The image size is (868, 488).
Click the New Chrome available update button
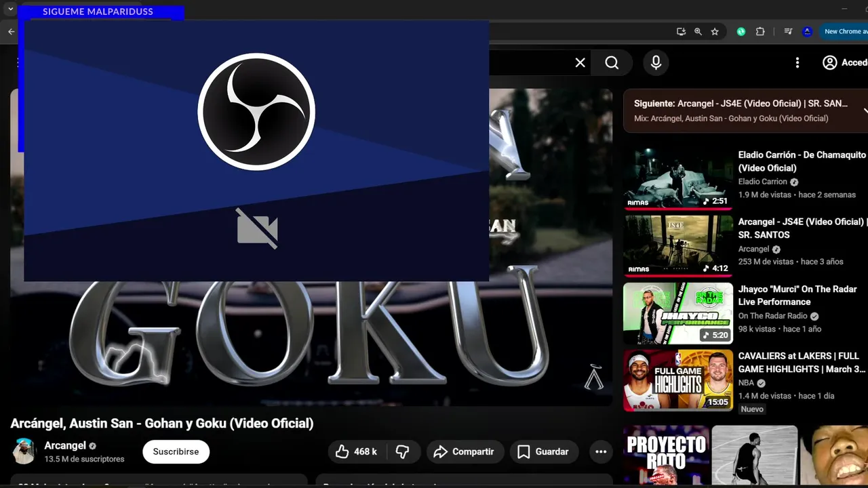pos(844,31)
